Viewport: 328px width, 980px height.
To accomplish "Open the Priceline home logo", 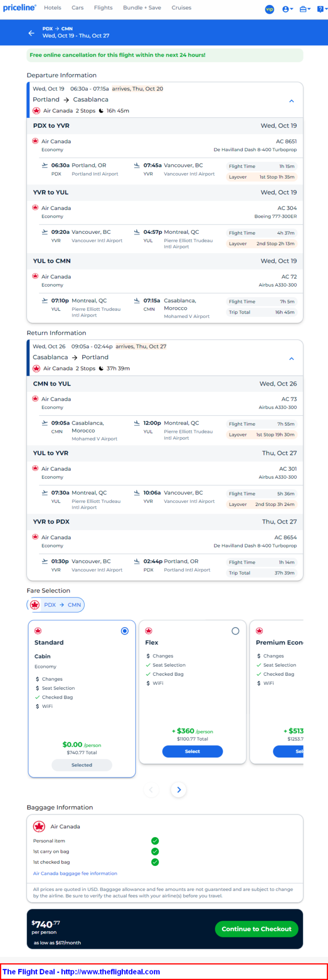I will point(20,8).
